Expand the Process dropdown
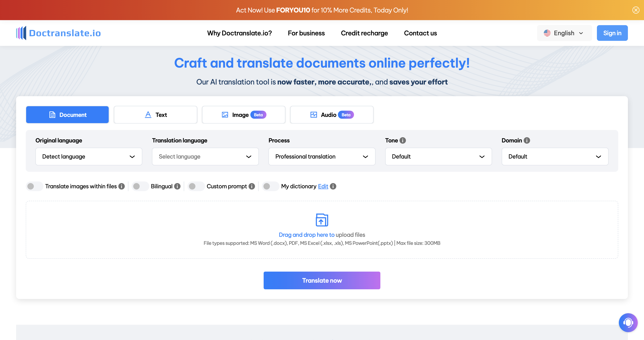The image size is (644, 340). pyautogui.click(x=322, y=157)
